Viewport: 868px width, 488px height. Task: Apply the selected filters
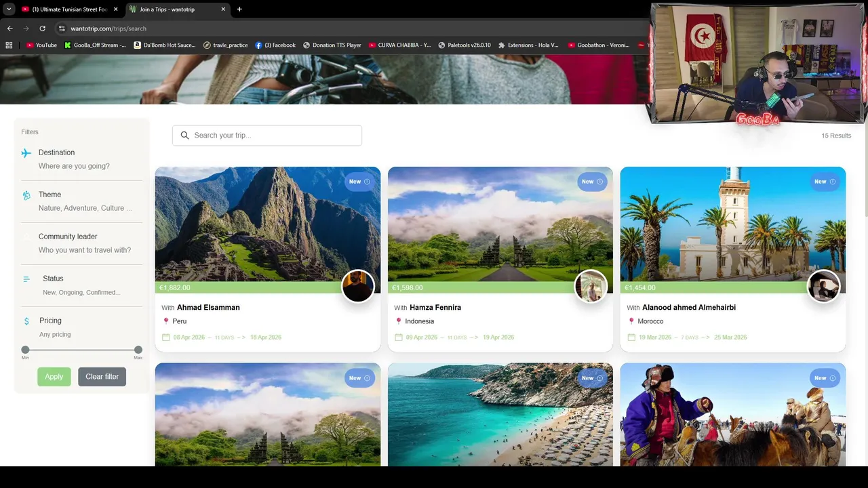click(54, 377)
